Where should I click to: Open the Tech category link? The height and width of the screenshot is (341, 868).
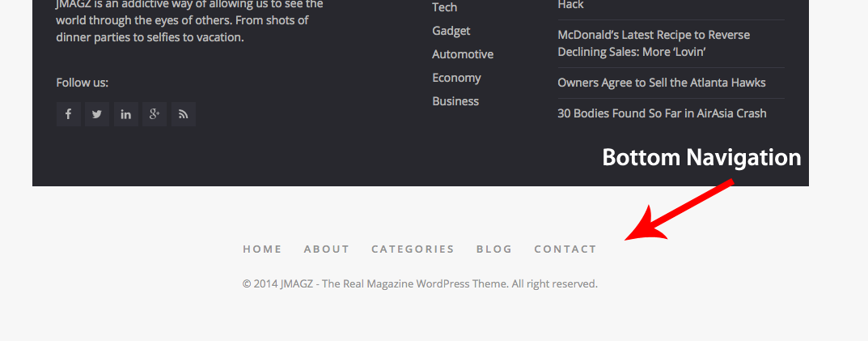tap(445, 7)
